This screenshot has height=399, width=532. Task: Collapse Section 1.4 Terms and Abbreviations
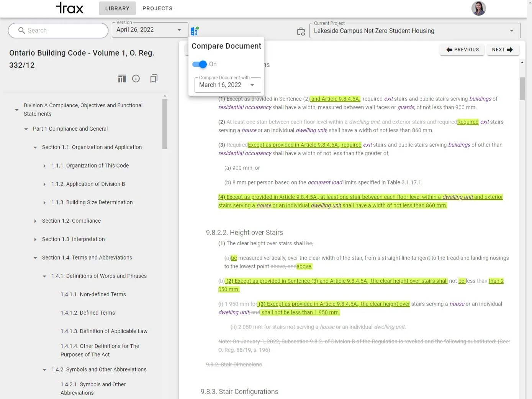click(35, 258)
